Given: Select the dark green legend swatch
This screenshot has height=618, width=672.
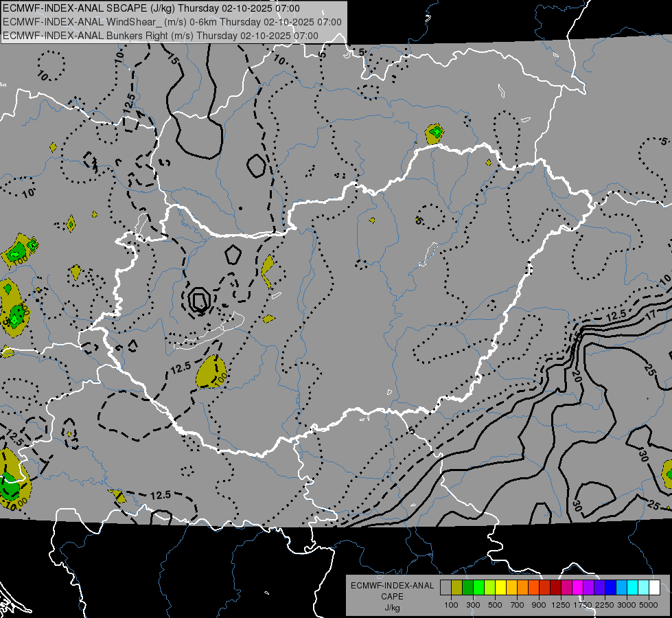Looking at the screenshot, I should point(467,587).
